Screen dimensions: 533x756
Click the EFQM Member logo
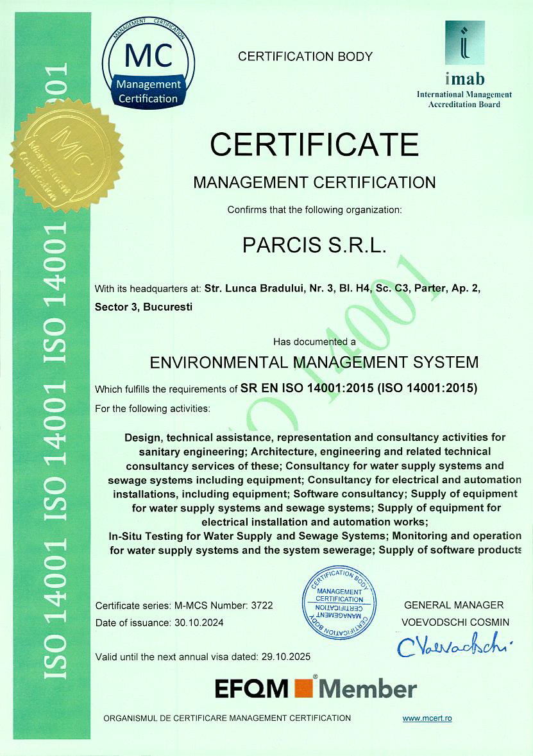(316, 688)
